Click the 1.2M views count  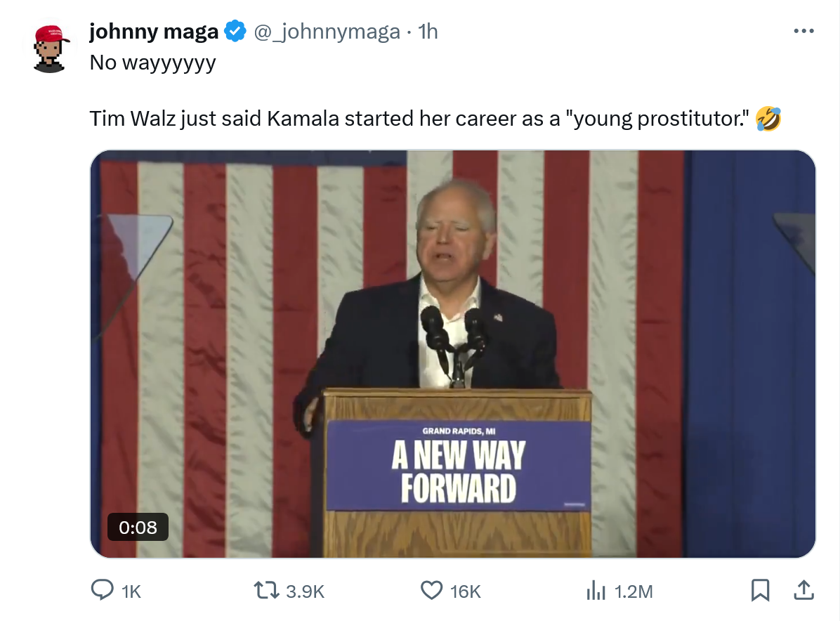[x=634, y=592]
